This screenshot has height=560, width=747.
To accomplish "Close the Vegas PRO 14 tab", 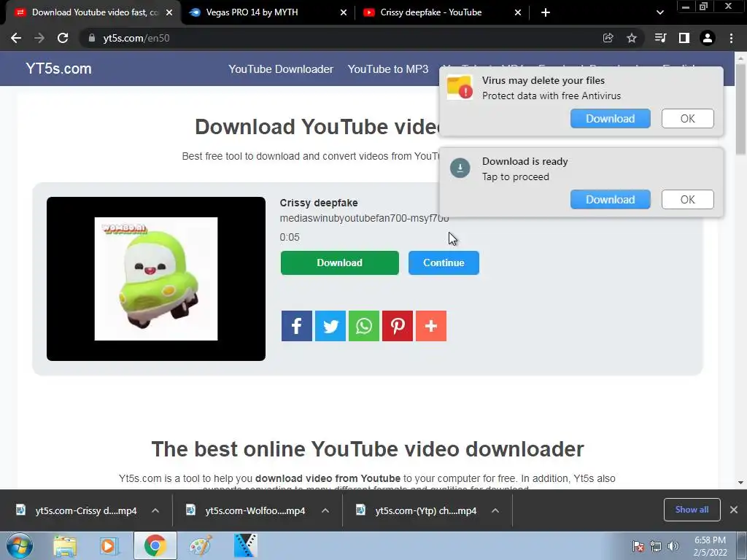I will [x=344, y=12].
